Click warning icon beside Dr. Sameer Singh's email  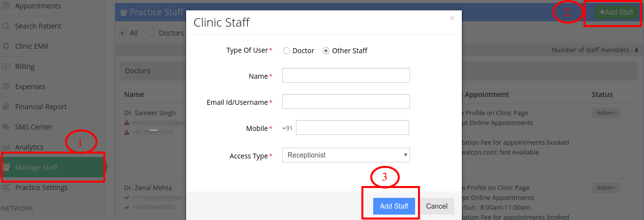(x=127, y=123)
